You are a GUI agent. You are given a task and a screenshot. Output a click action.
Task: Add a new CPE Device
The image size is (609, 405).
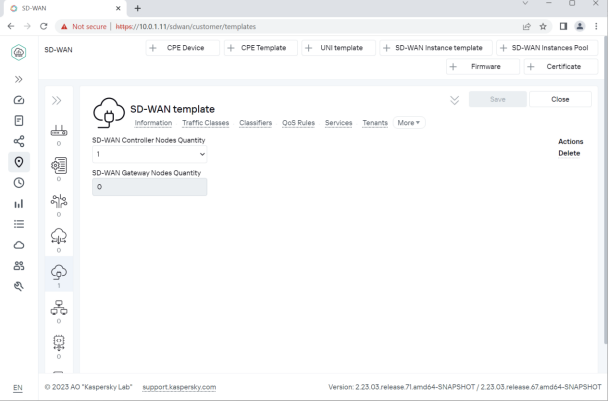click(183, 48)
